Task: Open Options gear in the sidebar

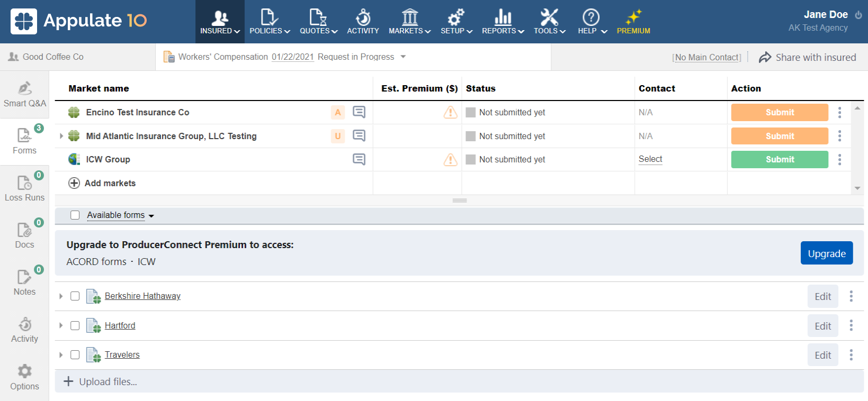Action: (x=24, y=377)
